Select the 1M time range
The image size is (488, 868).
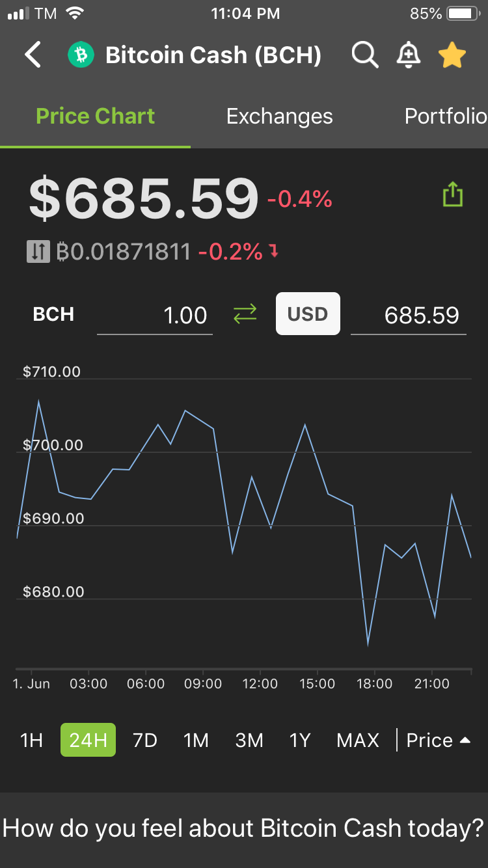point(196,740)
